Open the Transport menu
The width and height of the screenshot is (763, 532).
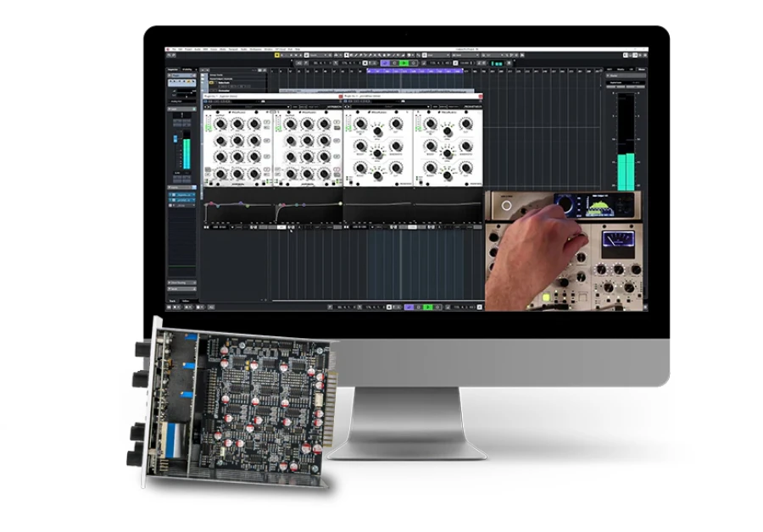233,49
